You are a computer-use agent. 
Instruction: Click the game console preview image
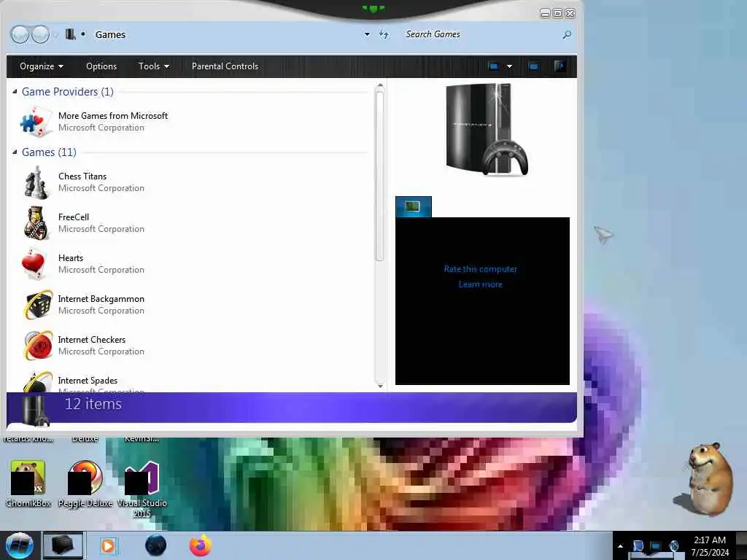[x=487, y=130]
